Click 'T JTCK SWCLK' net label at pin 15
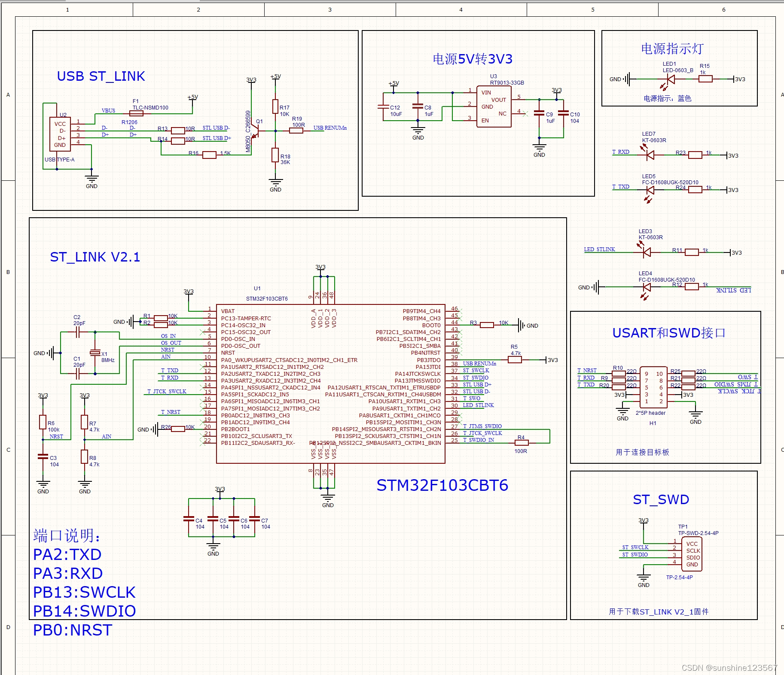Screen dimensions: 784x675 click(167, 391)
